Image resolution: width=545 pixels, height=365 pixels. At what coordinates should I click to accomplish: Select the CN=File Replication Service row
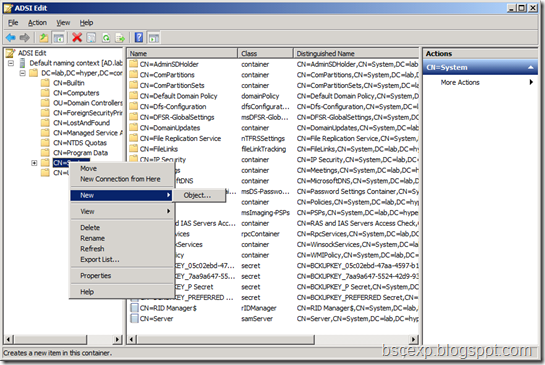point(274,138)
